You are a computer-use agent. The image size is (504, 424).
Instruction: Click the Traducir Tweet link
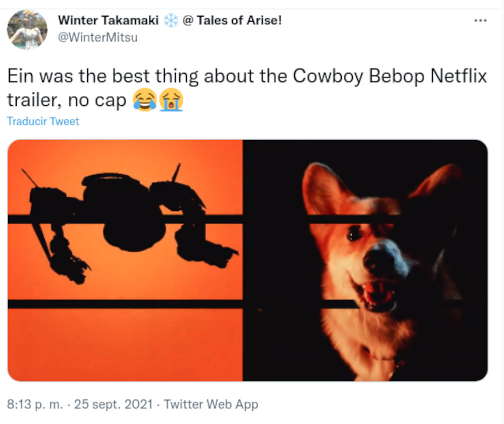point(43,121)
